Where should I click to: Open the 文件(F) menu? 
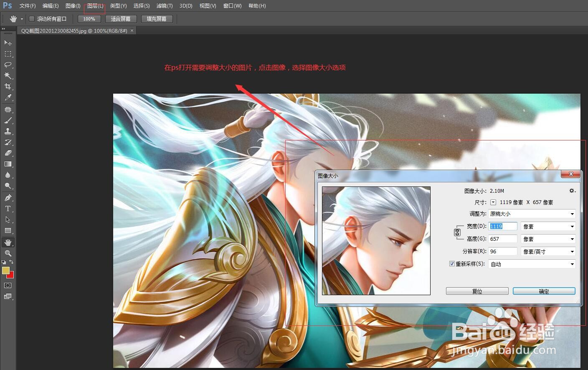coord(28,6)
